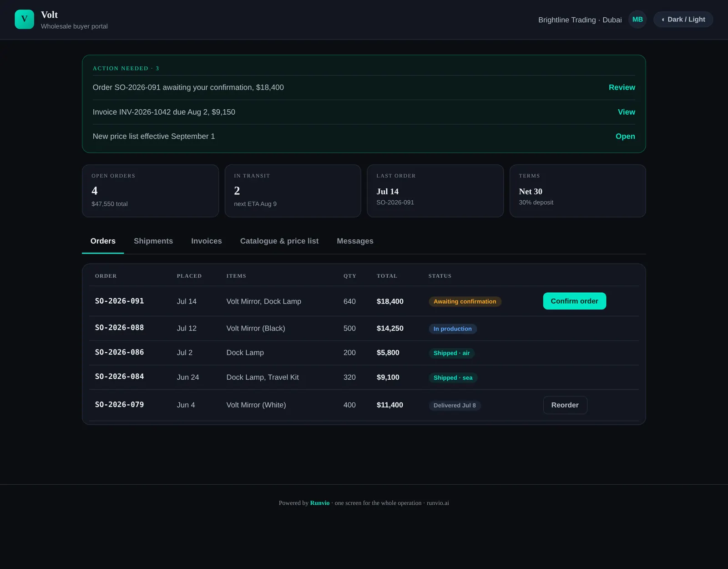
Task: Review order SO-2026-091 action item
Action: [622, 87]
